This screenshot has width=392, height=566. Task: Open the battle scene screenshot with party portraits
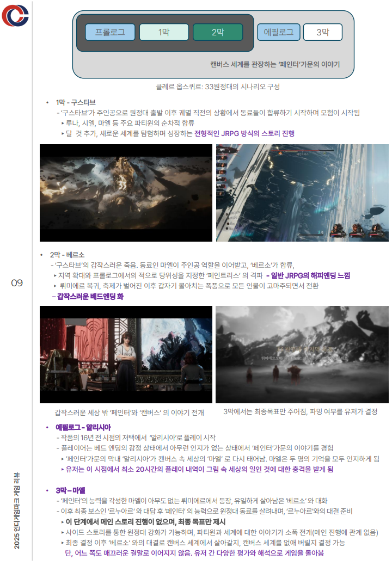point(302,193)
